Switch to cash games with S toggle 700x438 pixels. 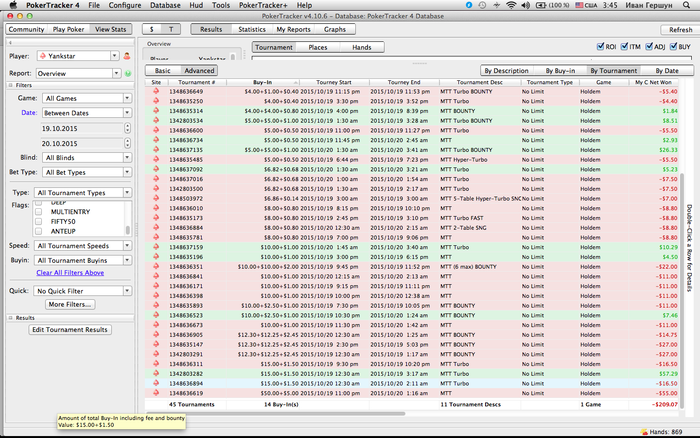152,29
